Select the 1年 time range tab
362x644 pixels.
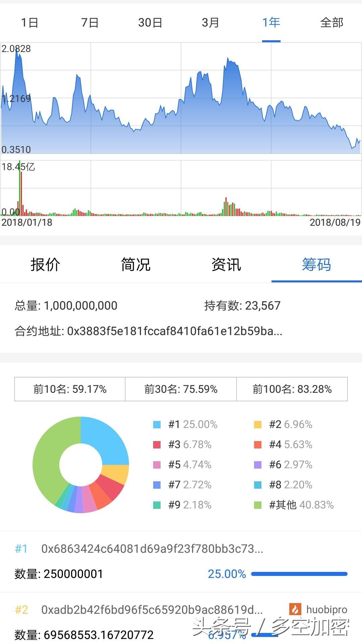[x=271, y=22]
